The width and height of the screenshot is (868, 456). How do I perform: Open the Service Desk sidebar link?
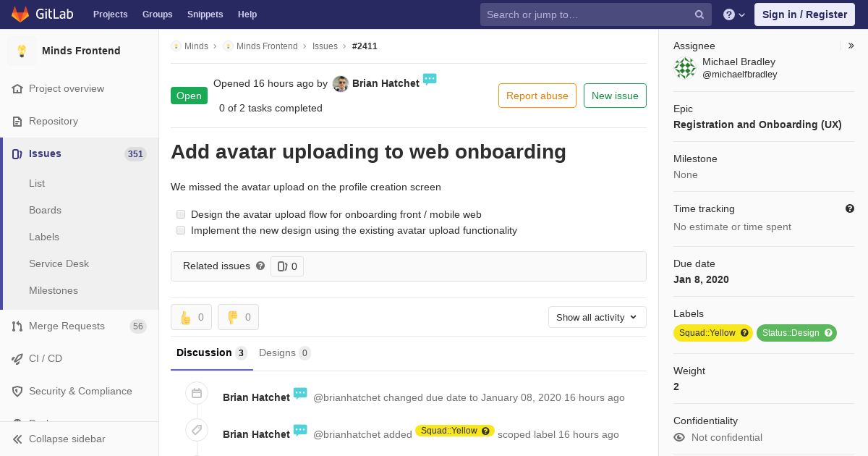point(59,263)
